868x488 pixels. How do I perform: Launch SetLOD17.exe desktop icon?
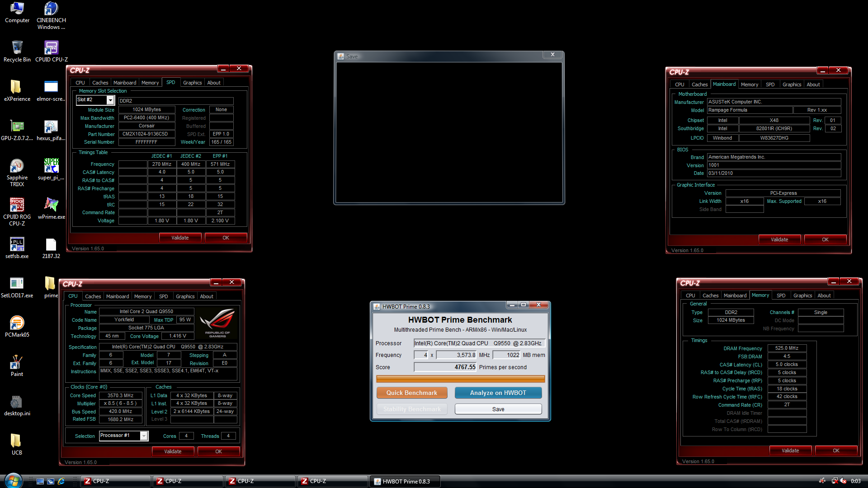pos(17,287)
